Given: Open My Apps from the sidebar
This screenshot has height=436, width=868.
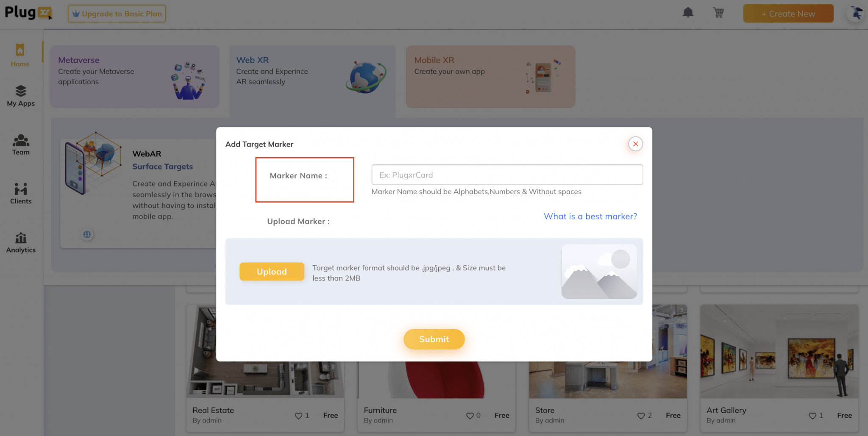Looking at the screenshot, I should (x=21, y=96).
